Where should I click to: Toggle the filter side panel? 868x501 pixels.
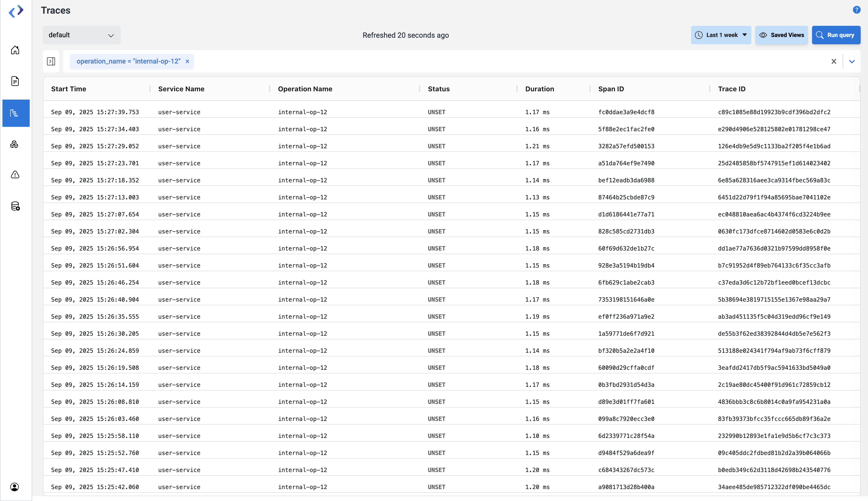(51, 61)
